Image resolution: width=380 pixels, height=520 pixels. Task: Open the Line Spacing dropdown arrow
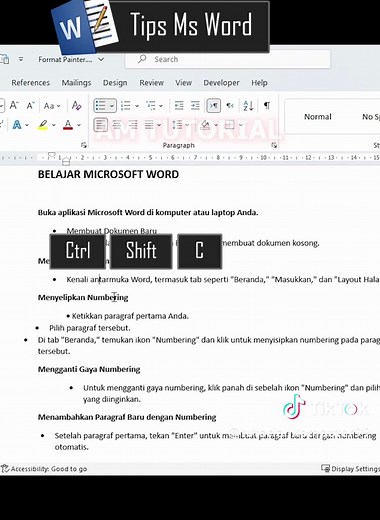click(x=187, y=125)
